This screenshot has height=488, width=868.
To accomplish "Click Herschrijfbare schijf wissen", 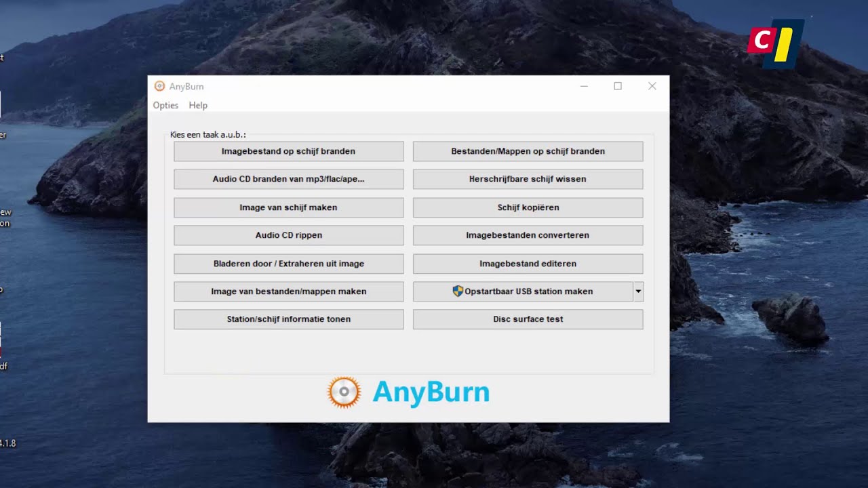I will pyautogui.click(x=528, y=179).
